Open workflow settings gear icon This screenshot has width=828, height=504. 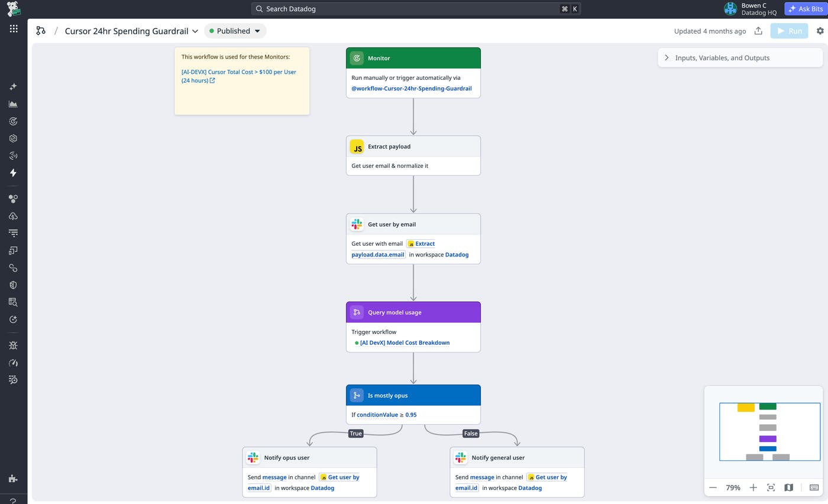pyautogui.click(x=820, y=31)
